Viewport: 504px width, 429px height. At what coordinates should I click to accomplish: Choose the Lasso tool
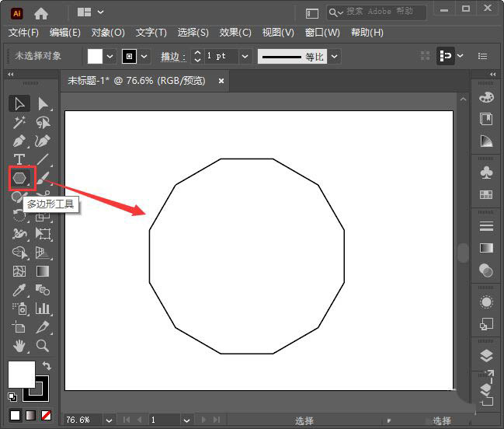(x=43, y=123)
